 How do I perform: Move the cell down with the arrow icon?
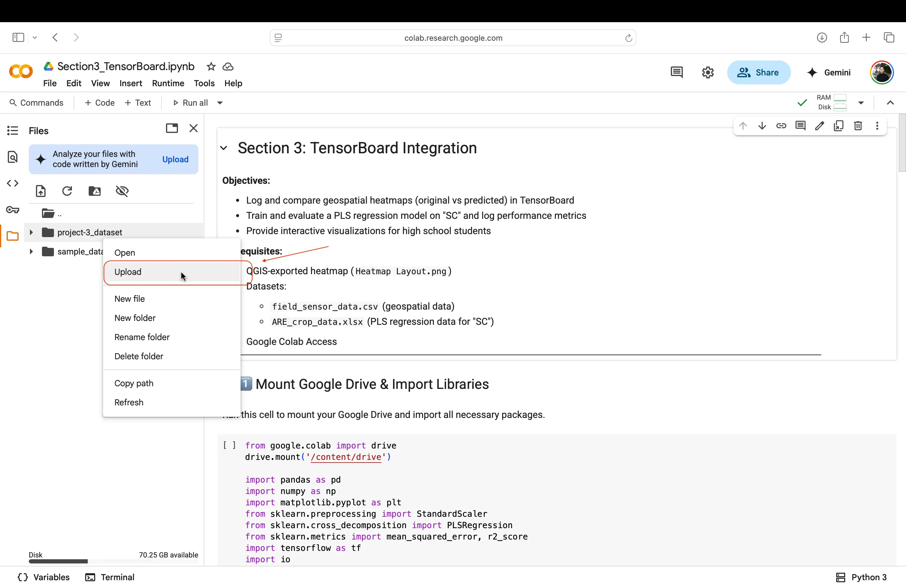(762, 126)
